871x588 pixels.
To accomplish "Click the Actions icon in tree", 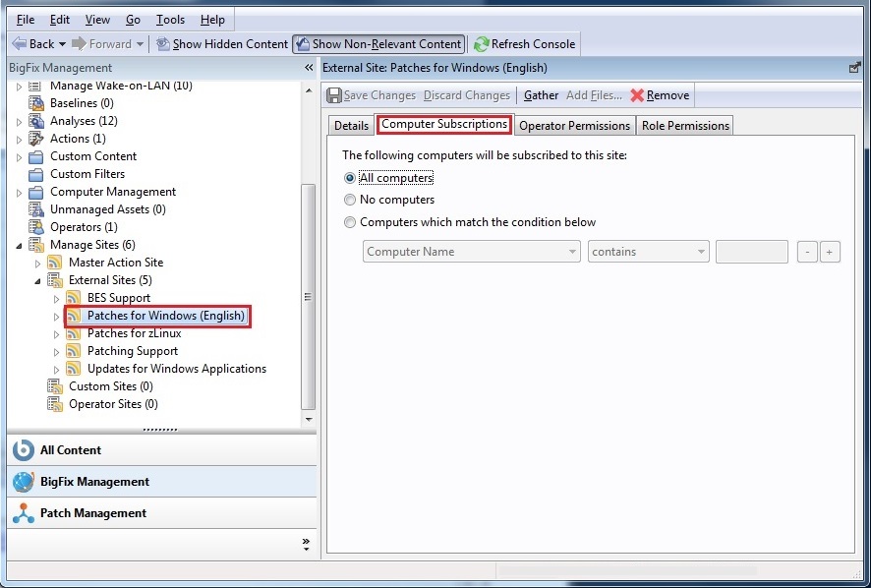I will pos(36,139).
